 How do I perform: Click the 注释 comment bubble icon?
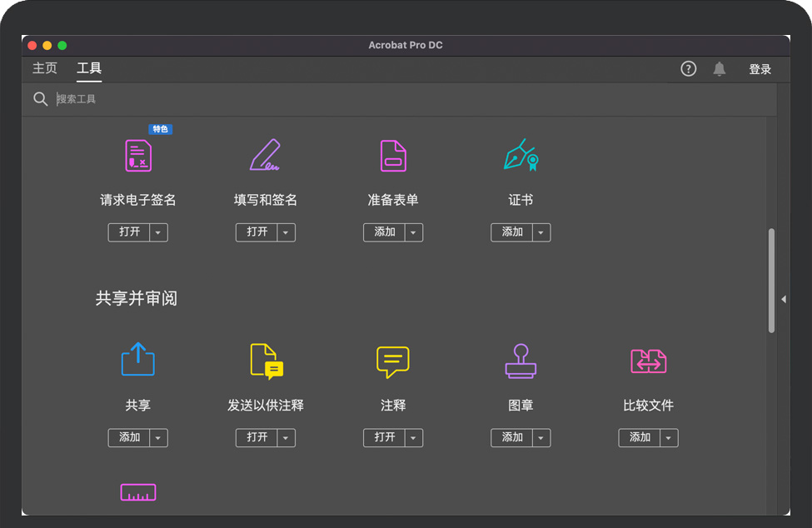click(393, 361)
